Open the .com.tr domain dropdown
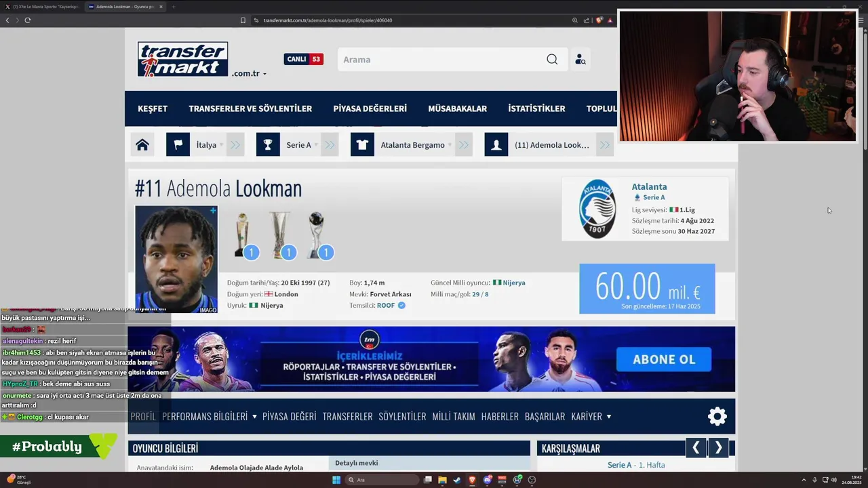868x488 pixels. pyautogui.click(x=249, y=73)
